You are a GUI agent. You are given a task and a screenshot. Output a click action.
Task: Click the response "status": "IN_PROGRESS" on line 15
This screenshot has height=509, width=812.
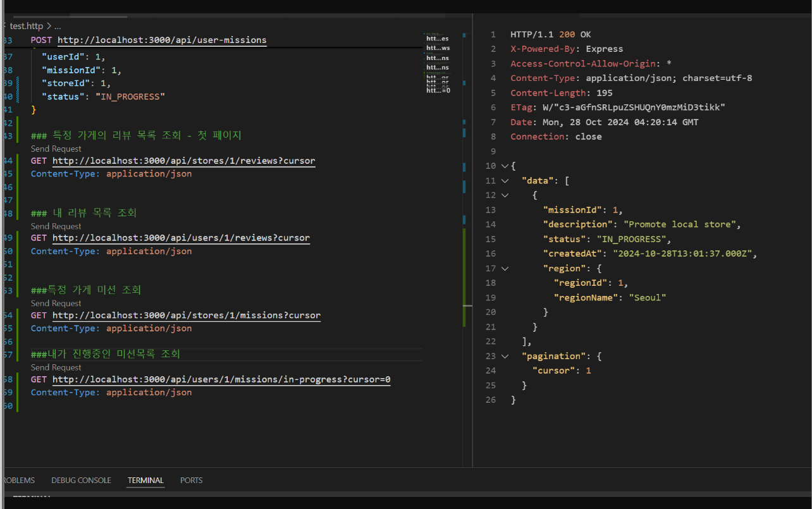(x=607, y=240)
